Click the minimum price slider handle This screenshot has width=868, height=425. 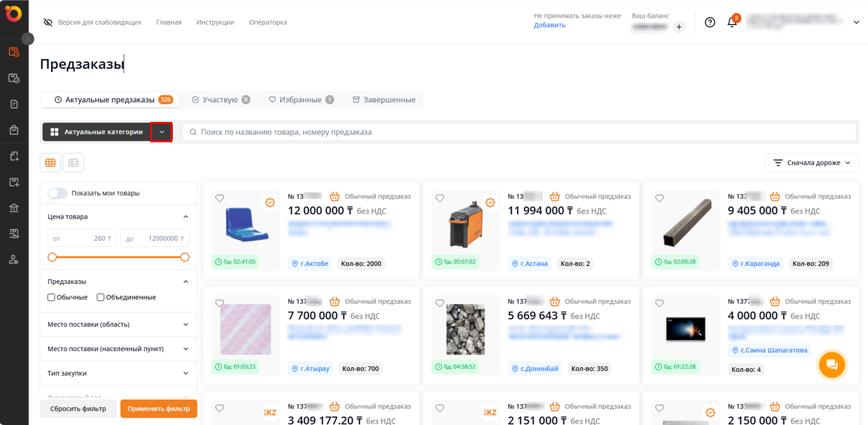(52, 257)
